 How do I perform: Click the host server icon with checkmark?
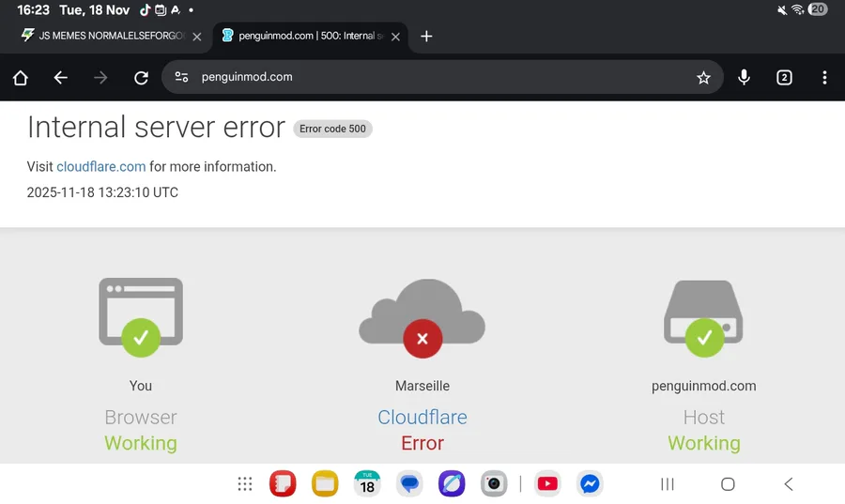(x=704, y=317)
